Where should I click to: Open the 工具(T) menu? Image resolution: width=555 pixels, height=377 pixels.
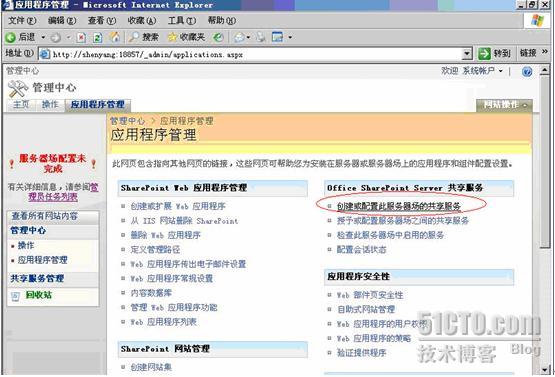click(x=182, y=21)
